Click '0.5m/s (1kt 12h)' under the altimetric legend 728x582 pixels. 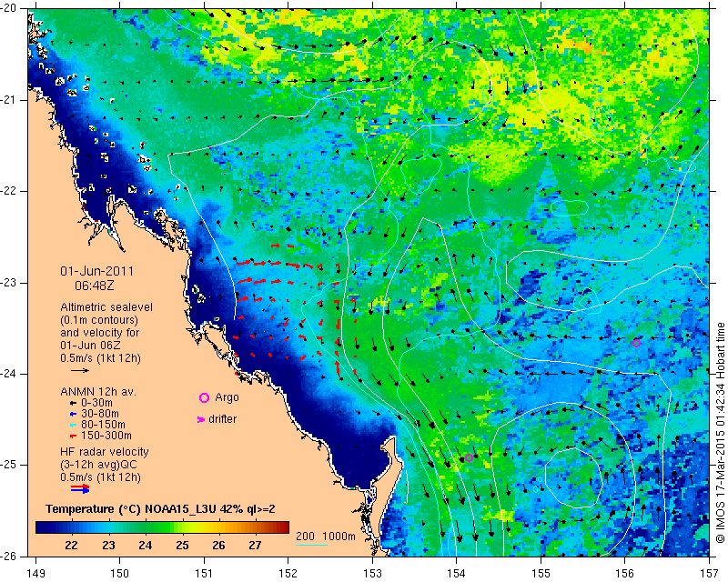(100, 358)
